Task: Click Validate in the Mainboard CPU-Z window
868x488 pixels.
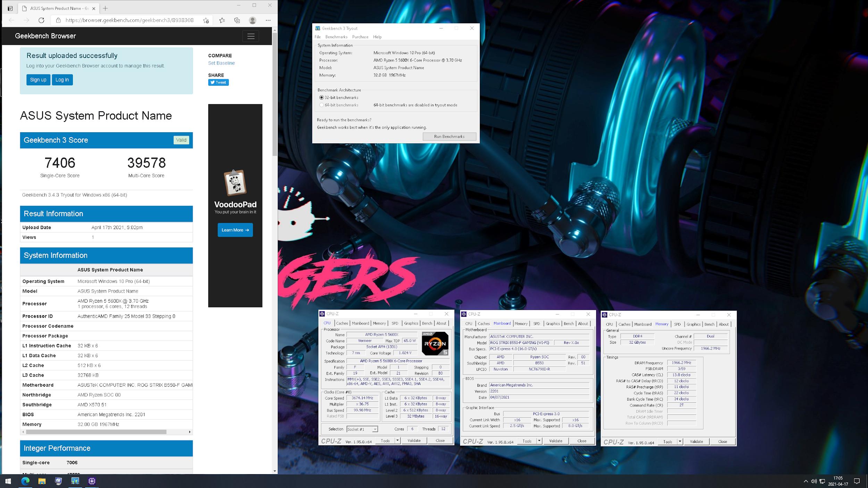Action: 556,441
